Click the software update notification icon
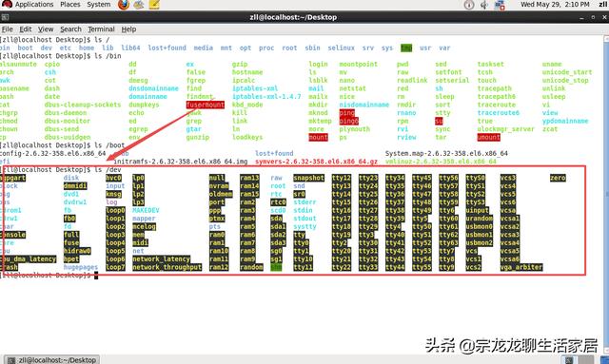The height and width of the screenshot is (364, 609). pyautogui.click(x=469, y=5)
